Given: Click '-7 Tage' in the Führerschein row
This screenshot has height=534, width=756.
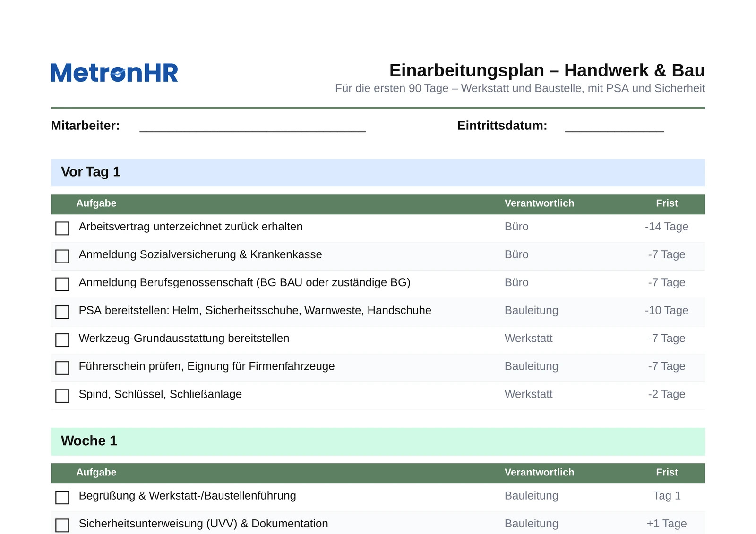Looking at the screenshot, I should [667, 366].
